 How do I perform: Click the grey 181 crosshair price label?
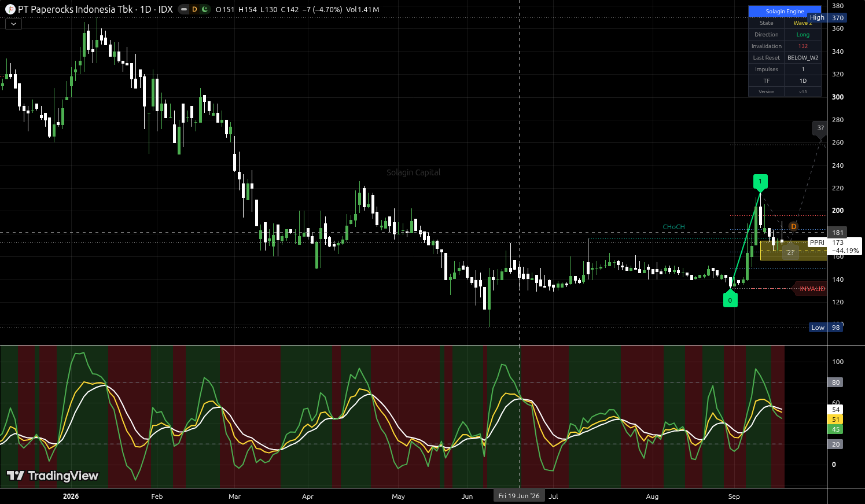pyautogui.click(x=837, y=233)
